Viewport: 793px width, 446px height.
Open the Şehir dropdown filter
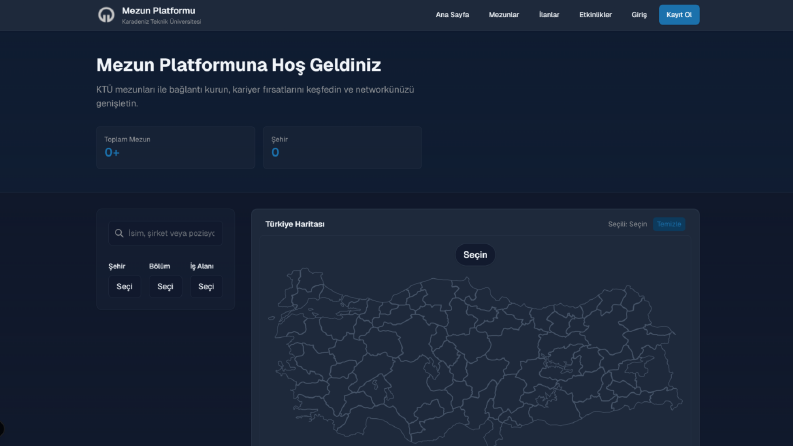point(124,286)
